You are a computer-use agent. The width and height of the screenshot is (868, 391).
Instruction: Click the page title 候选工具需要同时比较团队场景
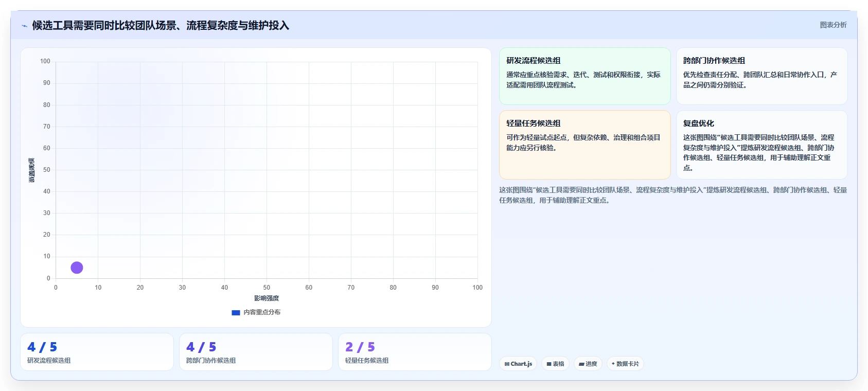(161, 25)
